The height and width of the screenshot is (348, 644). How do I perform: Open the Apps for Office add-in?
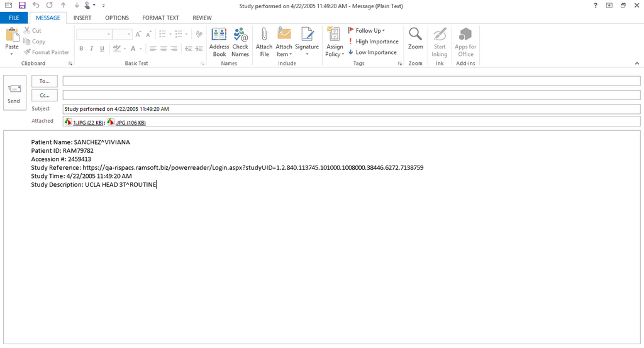coord(465,42)
